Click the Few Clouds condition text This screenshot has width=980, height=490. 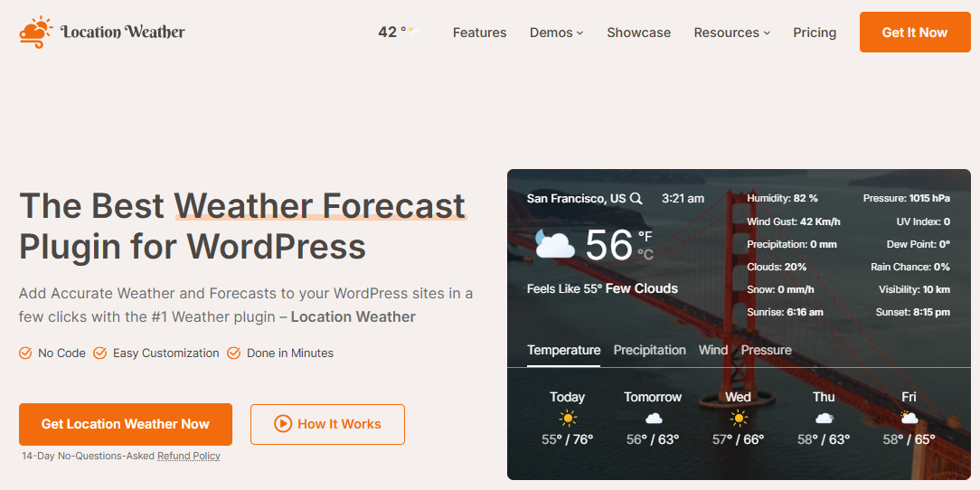[x=642, y=288]
